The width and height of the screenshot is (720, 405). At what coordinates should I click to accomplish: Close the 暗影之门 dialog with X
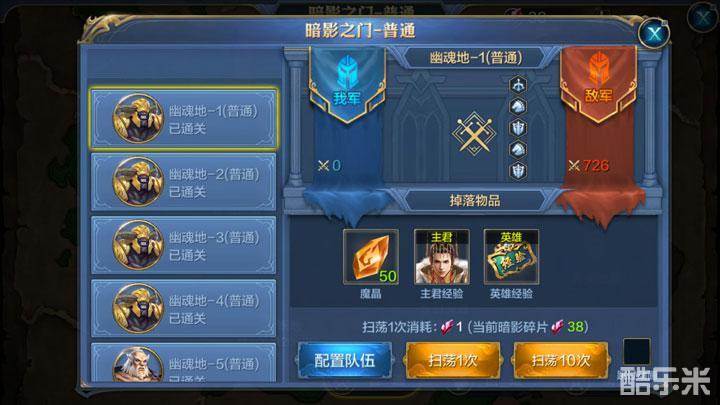tap(653, 33)
